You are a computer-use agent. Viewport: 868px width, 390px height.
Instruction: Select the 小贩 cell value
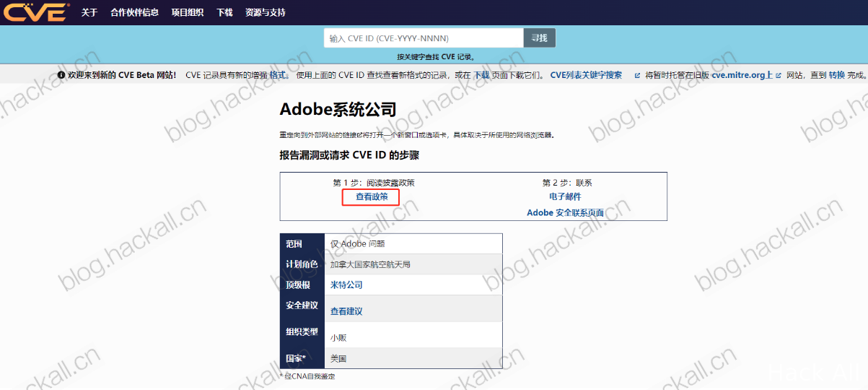(x=338, y=338)
